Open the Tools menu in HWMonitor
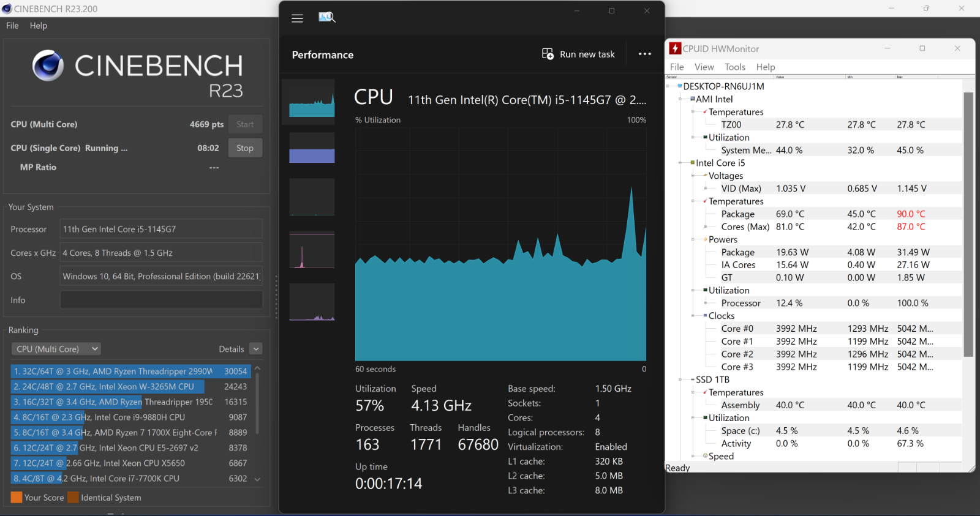 734,67
